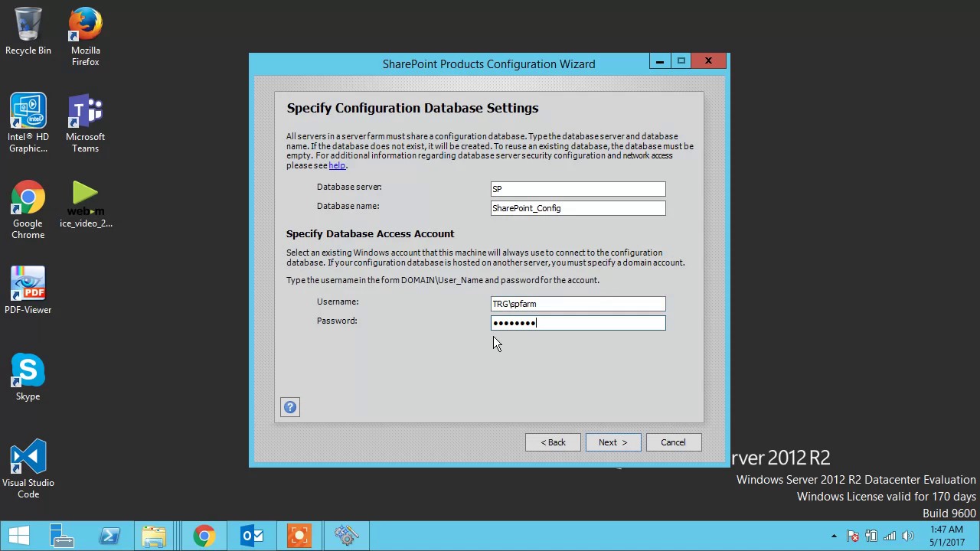Show hidden system tray icons
Image resolution: width=980 pixels, height=551 pixels.
tap(834, 536)
